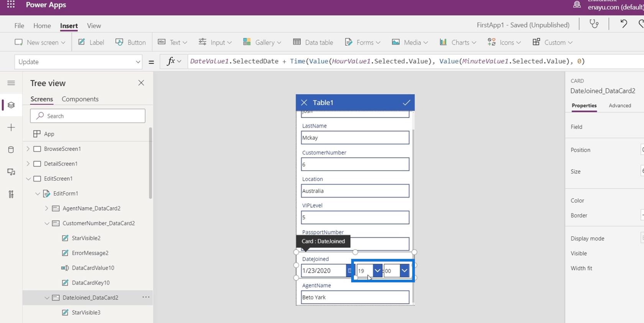This screenshot has width=644, height=323.
Task: Select the Advanced tab in card pane
Action: [620, 105]
